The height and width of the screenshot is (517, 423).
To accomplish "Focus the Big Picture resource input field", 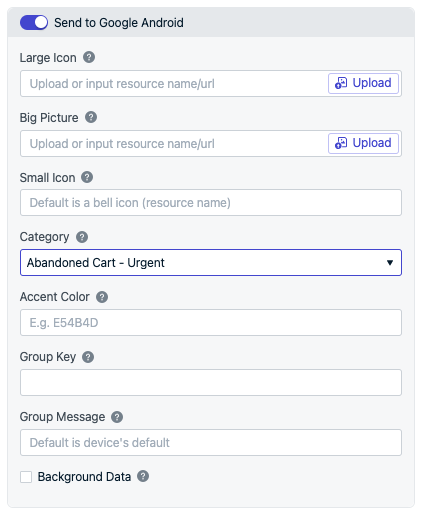I will [x=173, y=143].
